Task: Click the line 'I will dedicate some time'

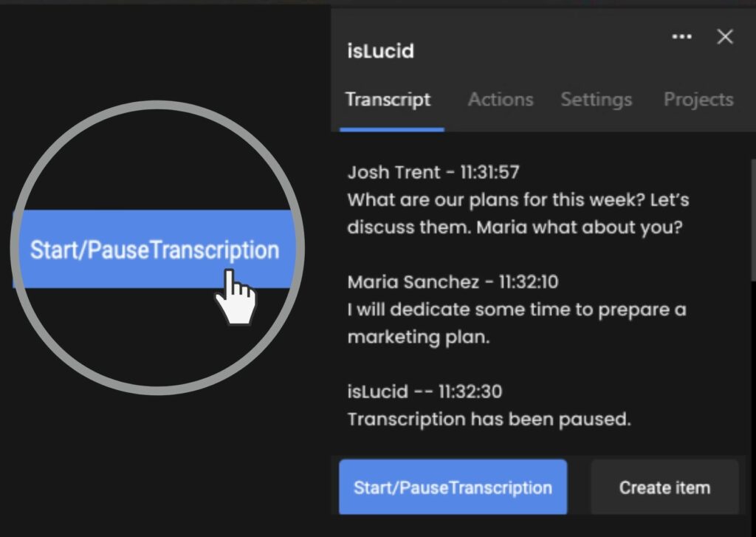Action: point(516,309)
